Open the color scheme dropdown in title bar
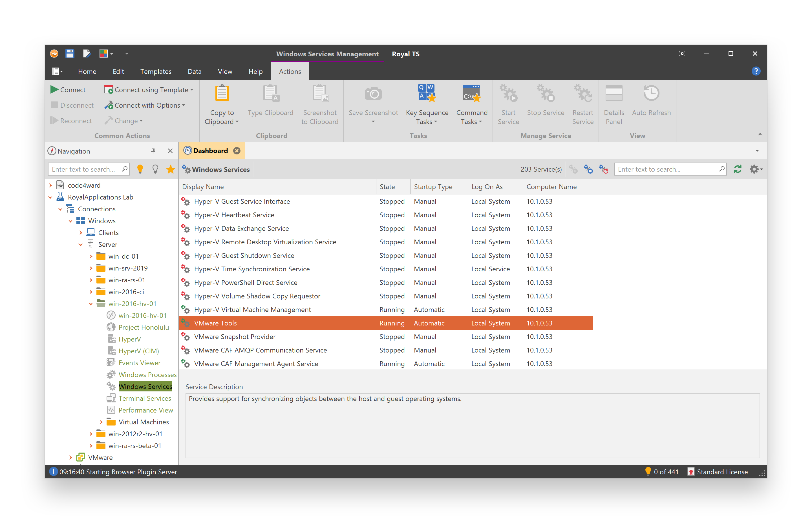The image size is (812, 523). point(106,54)
